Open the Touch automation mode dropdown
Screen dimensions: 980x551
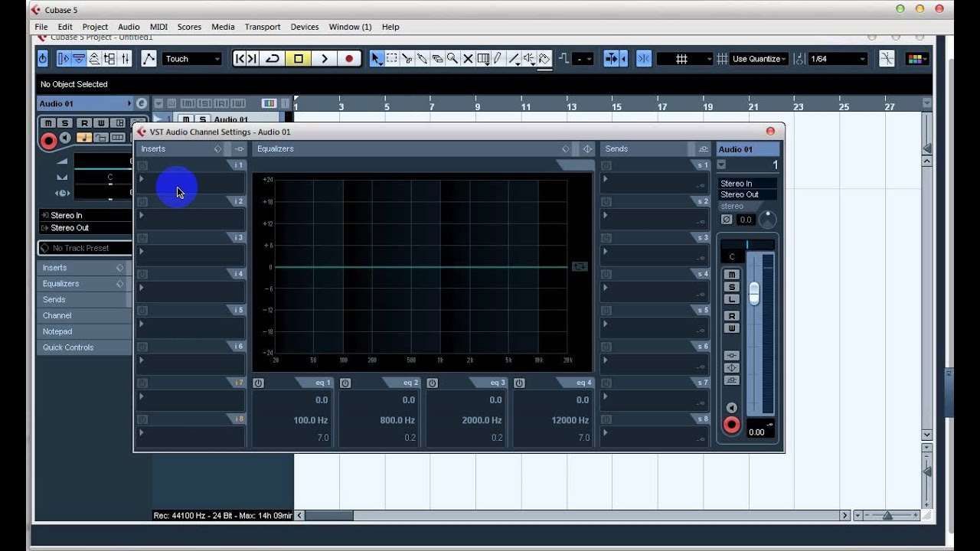(192, 59)
